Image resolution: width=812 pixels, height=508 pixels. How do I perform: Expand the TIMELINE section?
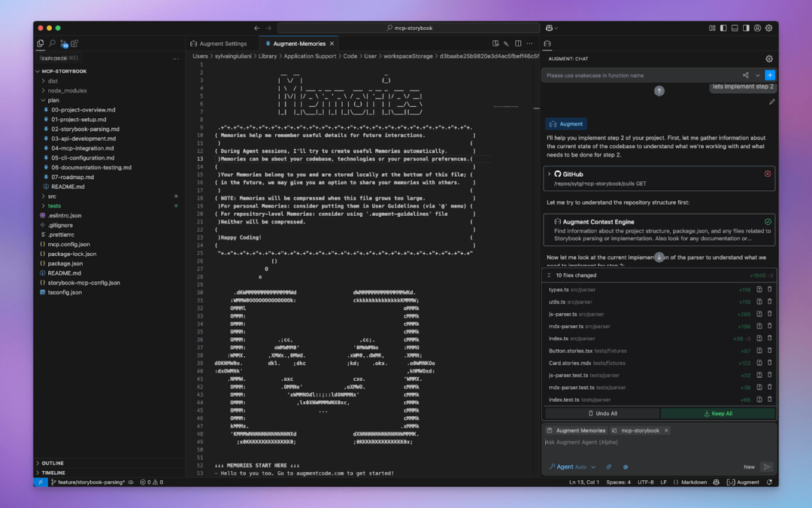53,473
